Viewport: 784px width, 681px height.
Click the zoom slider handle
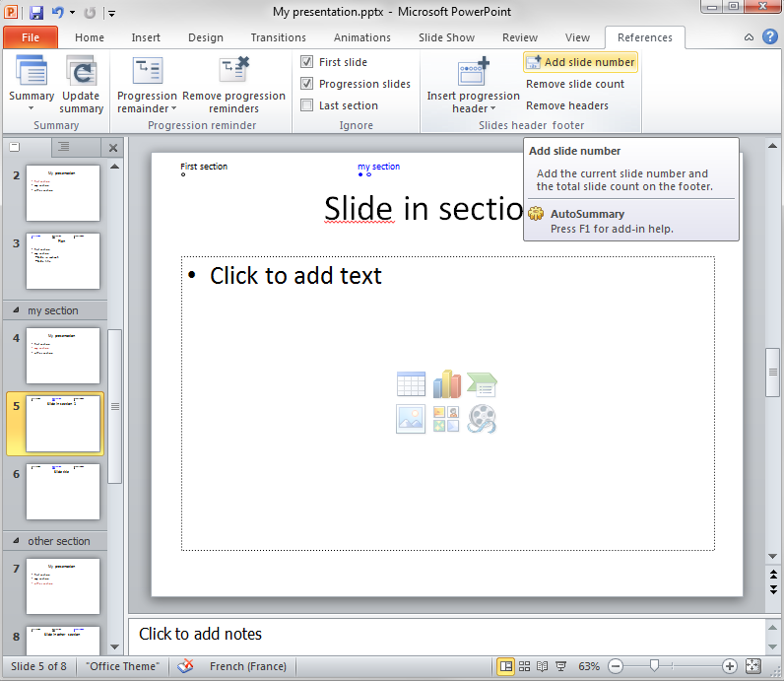[x=654, y=665]
